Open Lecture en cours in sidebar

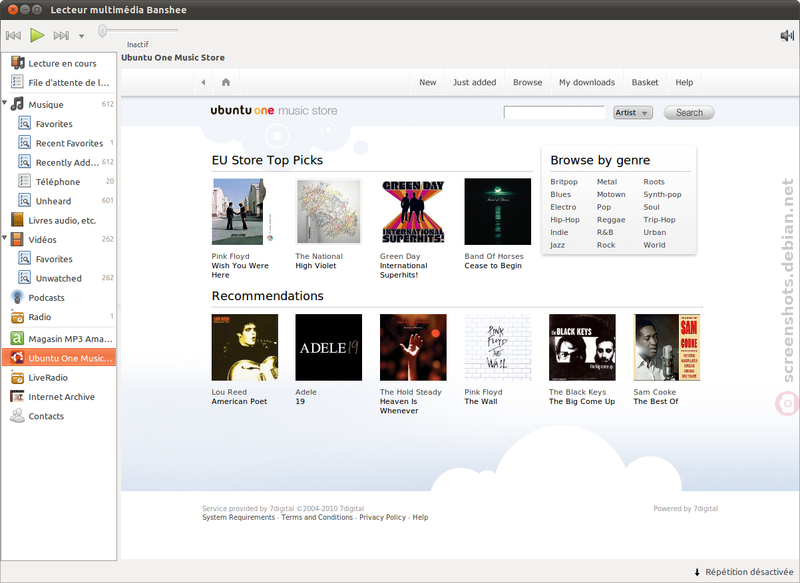click(x=59, y=63)
